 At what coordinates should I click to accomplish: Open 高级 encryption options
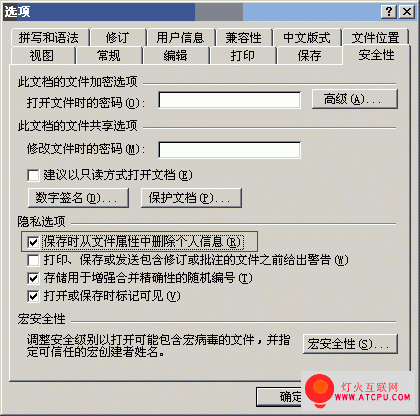point(355,99)
